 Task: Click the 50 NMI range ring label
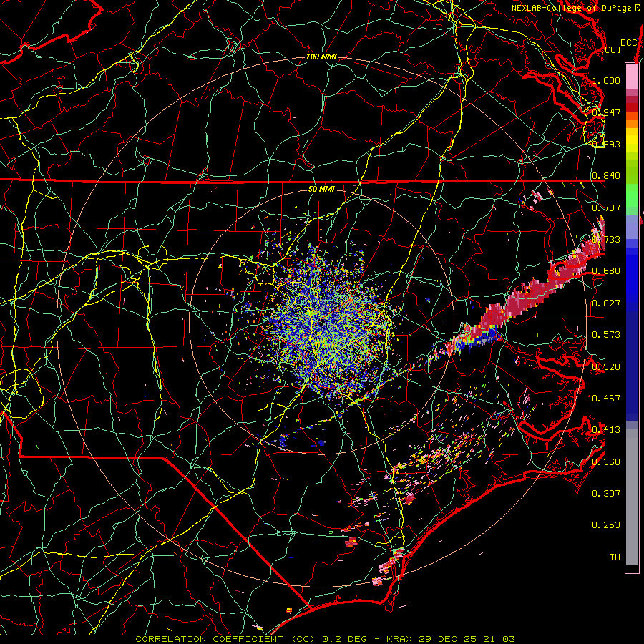click(x=321, y=190)
